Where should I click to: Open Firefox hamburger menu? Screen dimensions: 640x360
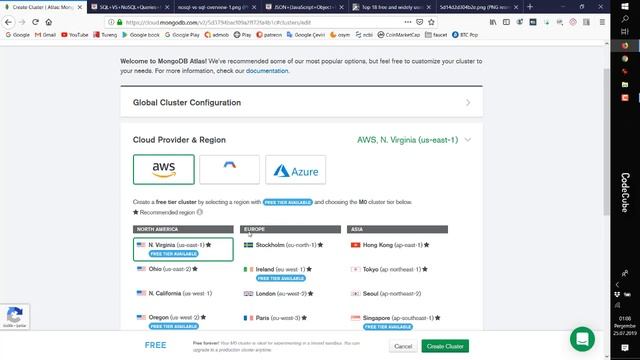click(602, 22)
